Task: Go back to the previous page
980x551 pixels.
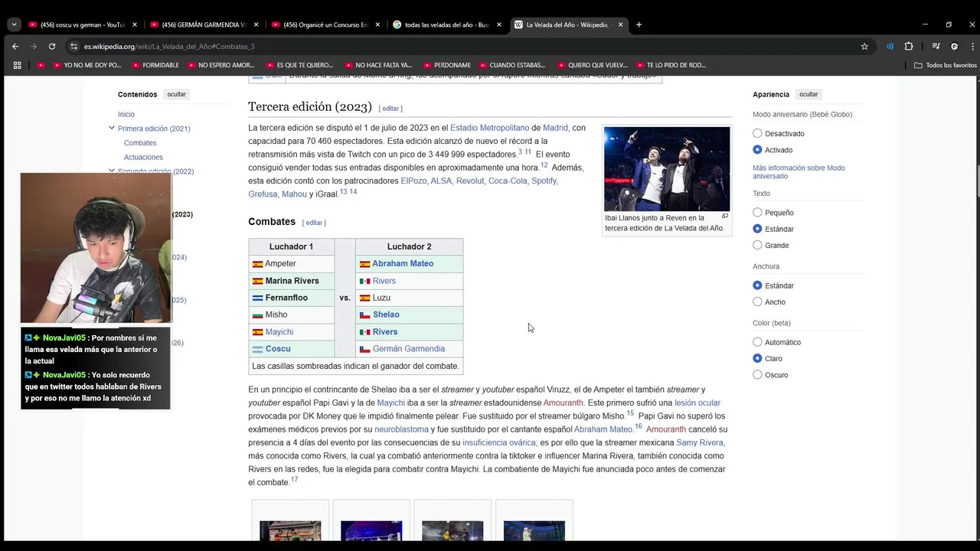Action: click(15, 46)
